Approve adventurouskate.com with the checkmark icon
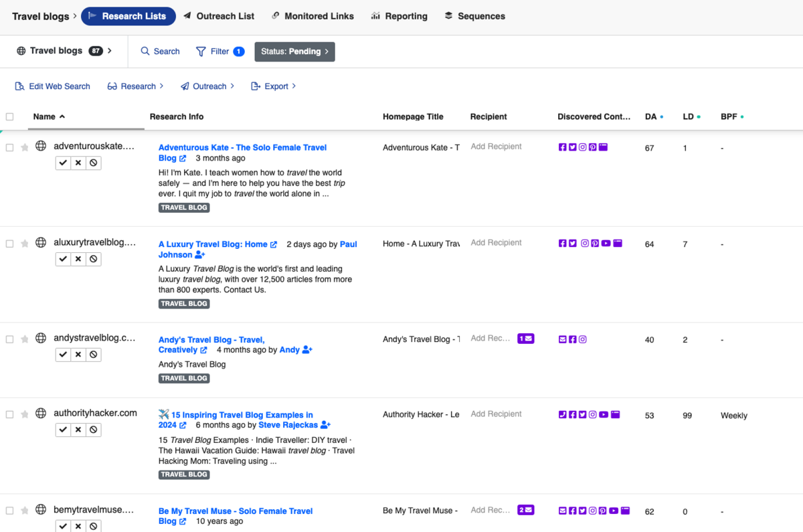803x532 pixels. (x=63, y=163)
